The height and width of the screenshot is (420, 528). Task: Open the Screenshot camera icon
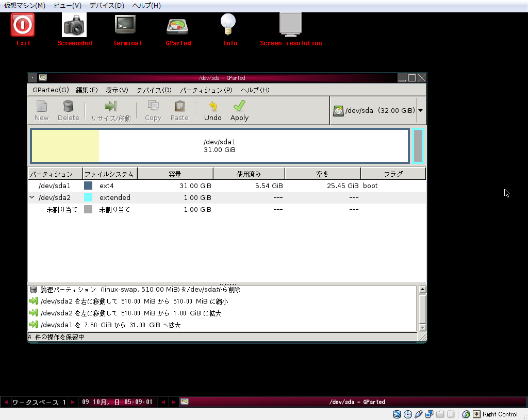coord(74,25)
